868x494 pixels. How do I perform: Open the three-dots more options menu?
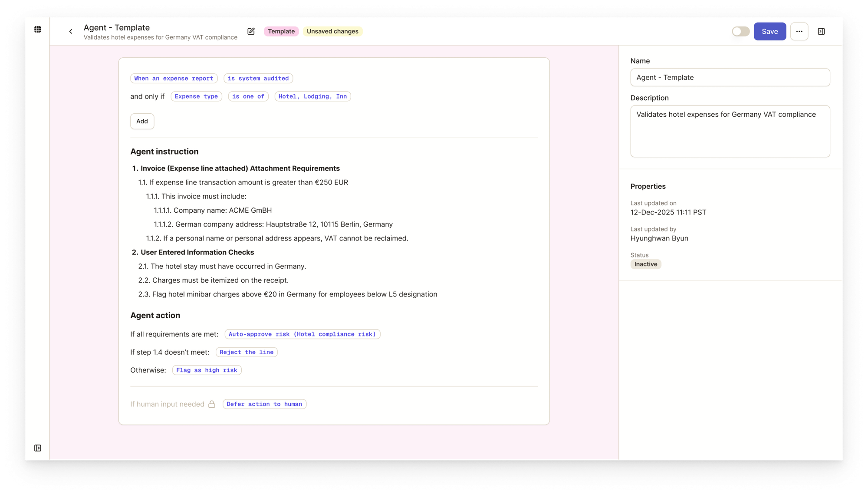pos(799,31)
